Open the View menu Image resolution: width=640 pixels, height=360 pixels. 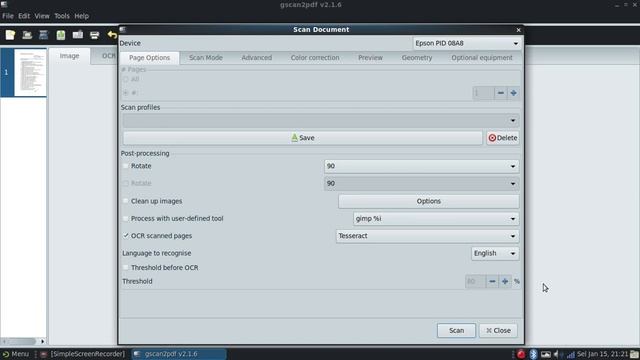[x=42, y=16]
